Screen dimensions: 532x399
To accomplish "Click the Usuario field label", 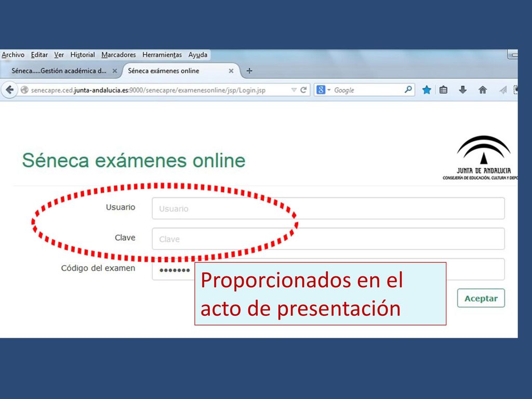I will [121, 207].
